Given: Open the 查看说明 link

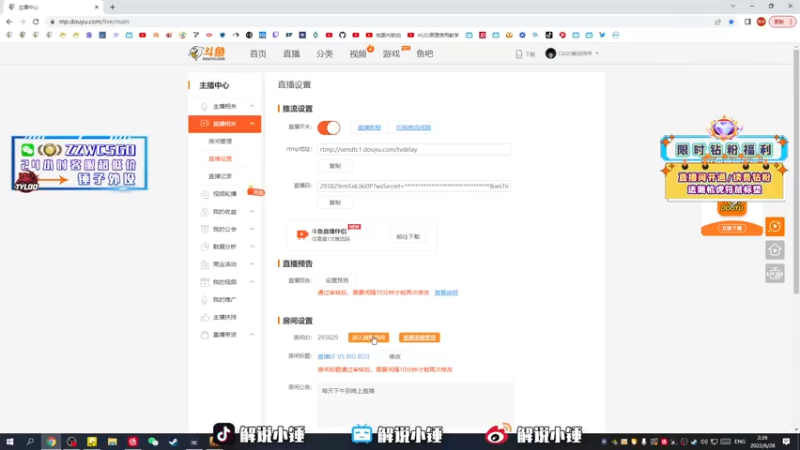Looking at the screenshot, I should 446,293.
